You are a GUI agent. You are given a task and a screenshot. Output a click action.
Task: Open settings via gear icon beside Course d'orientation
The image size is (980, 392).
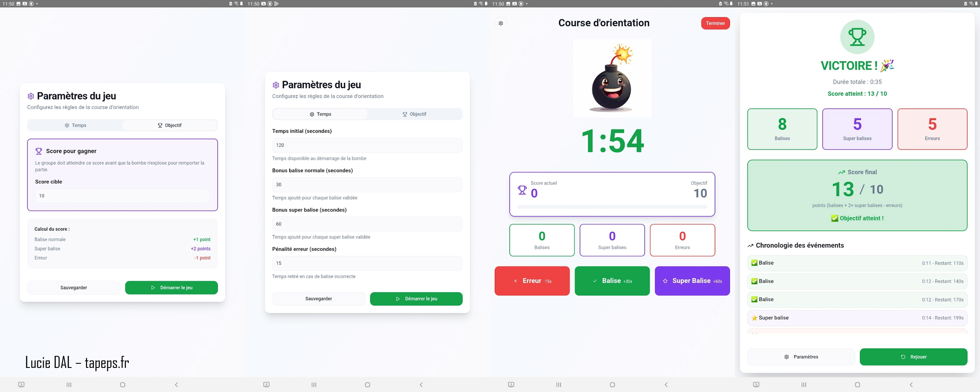(x=501, y=24)
